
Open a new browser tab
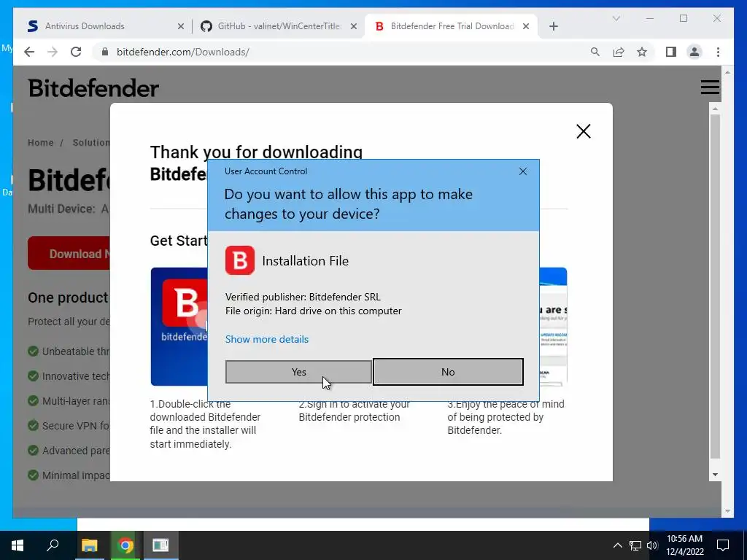(x=553, y=27)
